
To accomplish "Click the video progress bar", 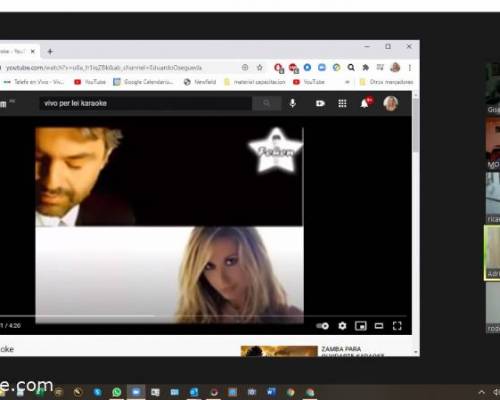I will point(203,315).
